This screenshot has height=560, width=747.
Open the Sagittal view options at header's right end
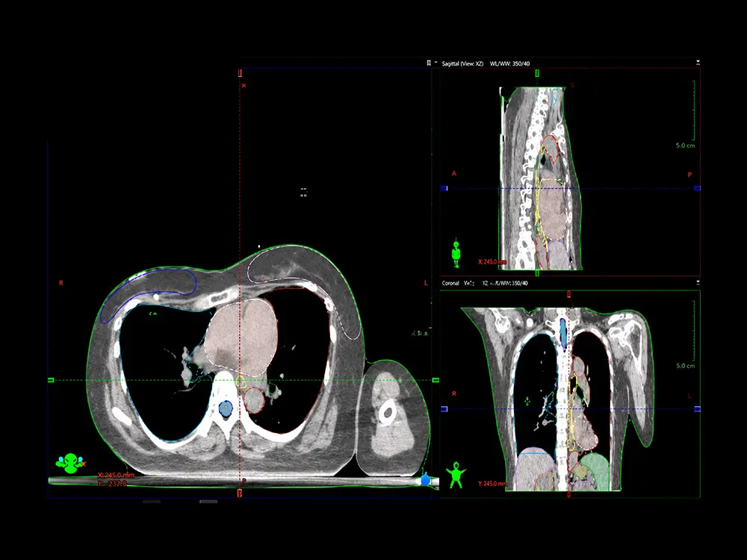698,63
